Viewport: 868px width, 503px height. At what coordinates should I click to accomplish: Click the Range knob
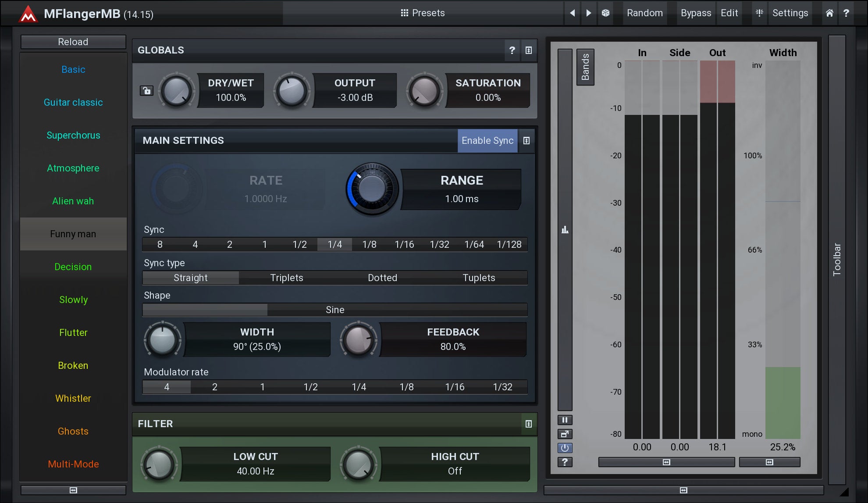coord(372,189)
